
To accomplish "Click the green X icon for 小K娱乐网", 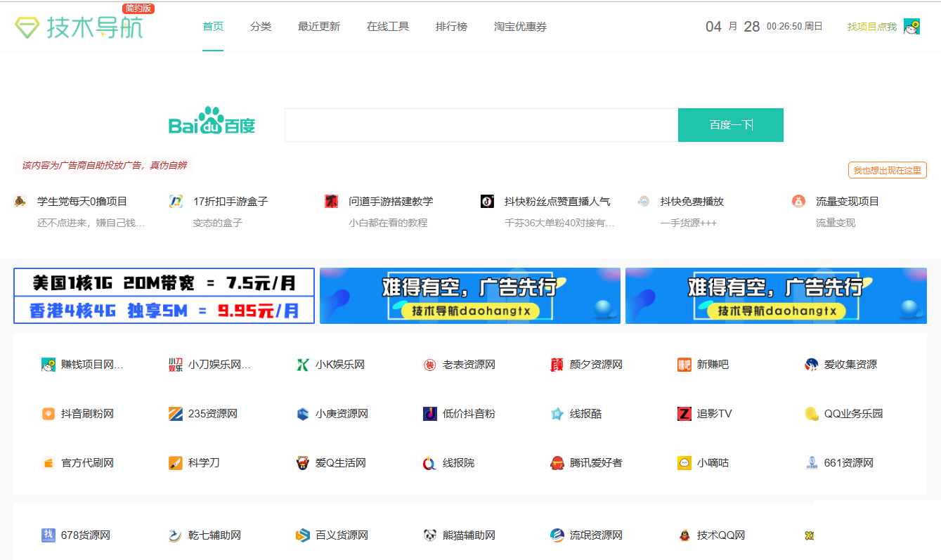I will (303, 365).
